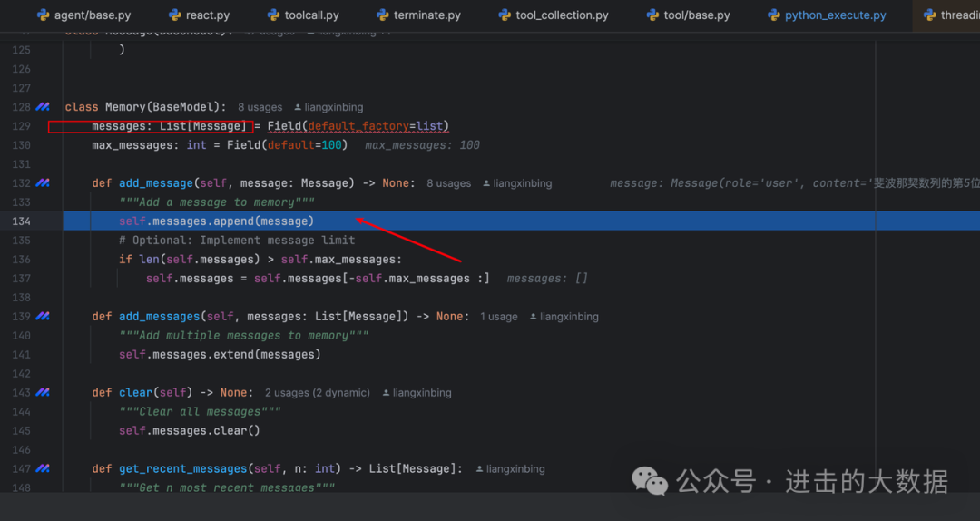The image size is (980, 521).
Task: Click the docstring 'Clear all messages'
Action: 200,412
